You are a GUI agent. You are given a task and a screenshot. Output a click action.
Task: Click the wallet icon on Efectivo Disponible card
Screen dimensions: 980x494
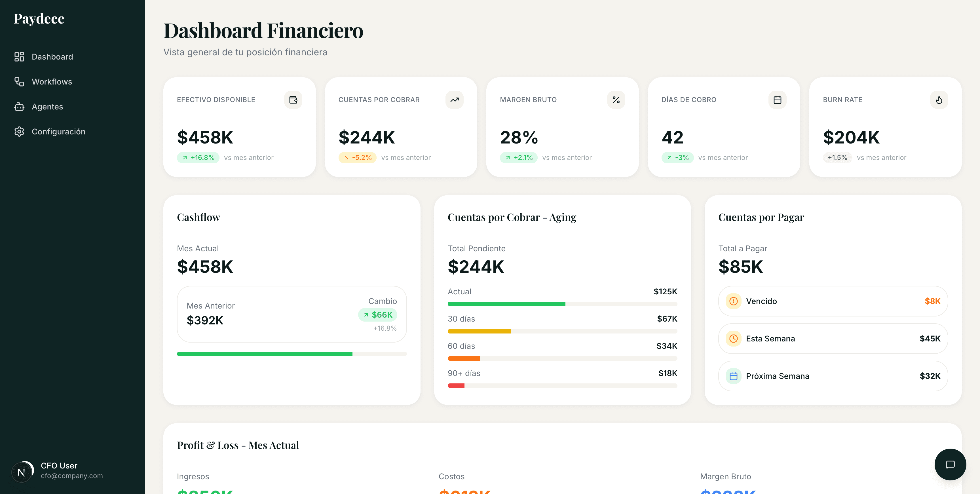tap(293, 100)
